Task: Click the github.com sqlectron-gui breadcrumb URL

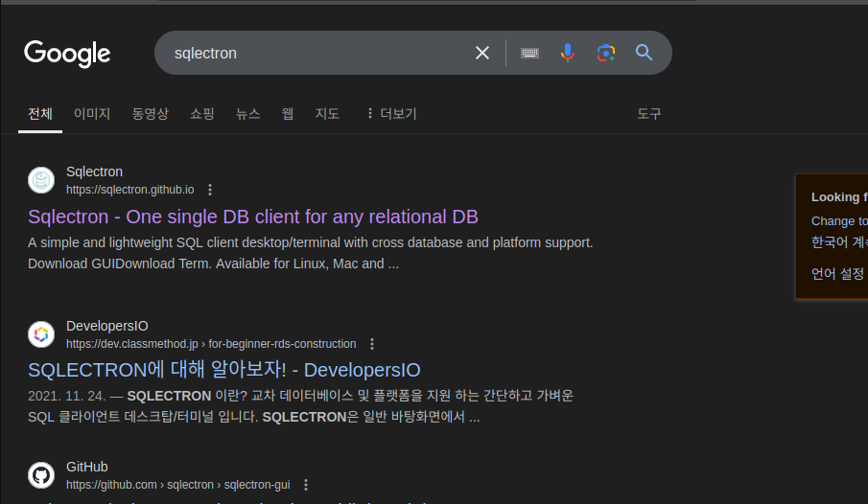Action: click(x=178, y=485)
